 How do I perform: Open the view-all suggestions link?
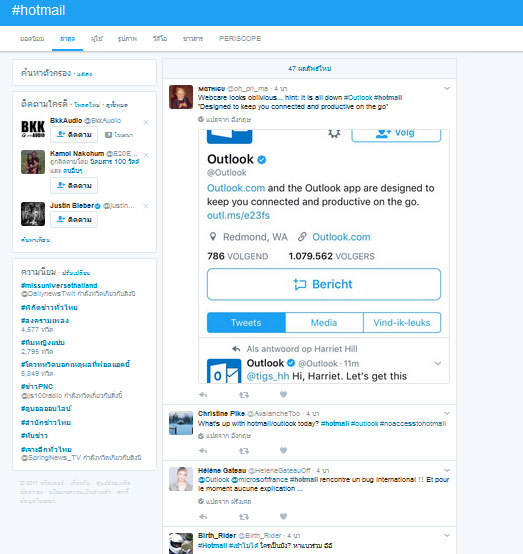click(x=117, y=105)
